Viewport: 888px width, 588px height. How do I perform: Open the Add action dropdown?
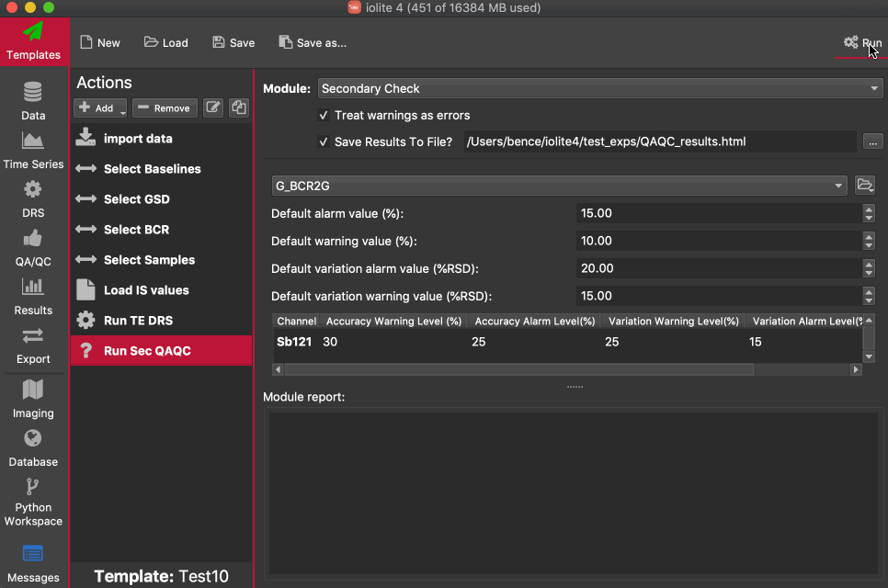click(101, 107)
